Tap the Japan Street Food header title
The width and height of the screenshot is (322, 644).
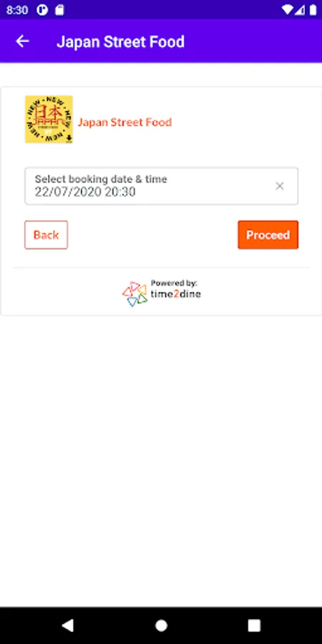[121, 42]
